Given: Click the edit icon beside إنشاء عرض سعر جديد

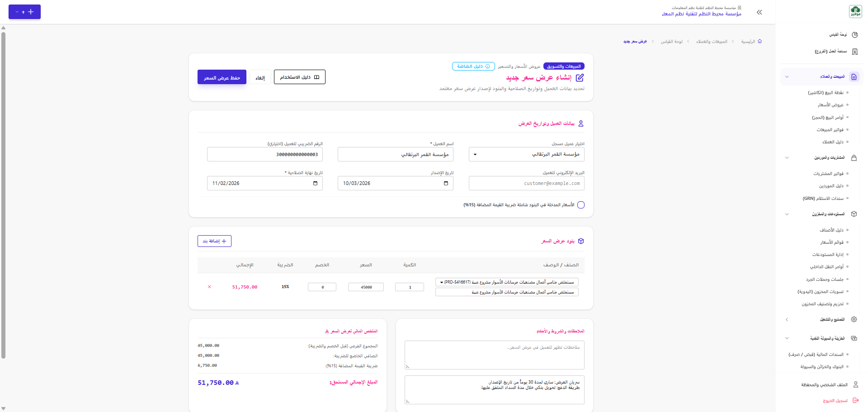Looking at the screenshot, I should pos(580,78).
